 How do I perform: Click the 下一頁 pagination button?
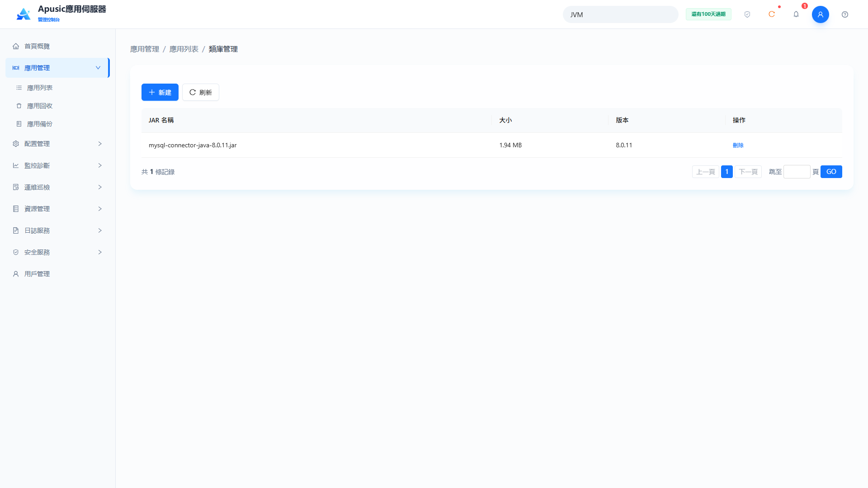748,172
